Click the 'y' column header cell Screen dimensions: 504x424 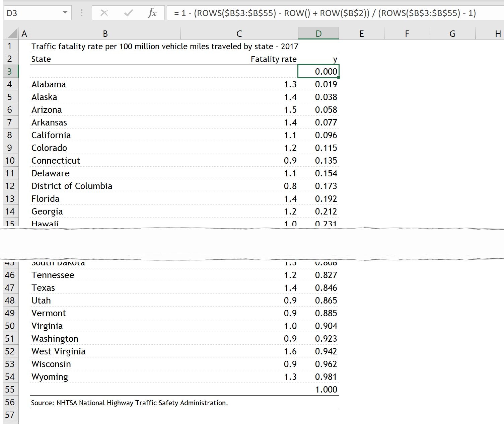318,59
